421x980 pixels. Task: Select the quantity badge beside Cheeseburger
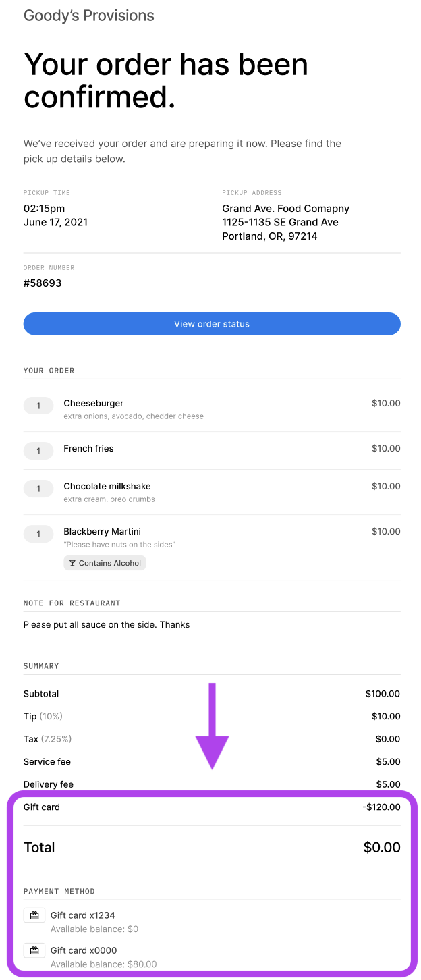pyautogui.click(x=38, y=406)
